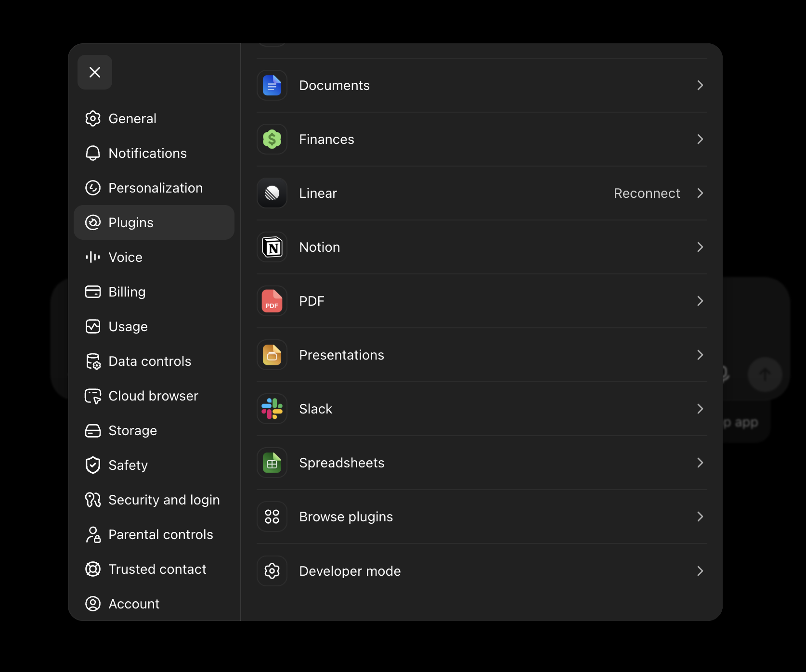Image resolution: width=806 pixels, height=672 pixels.
Task: Click the "Presentations" label text
Action: pos(342,355)
